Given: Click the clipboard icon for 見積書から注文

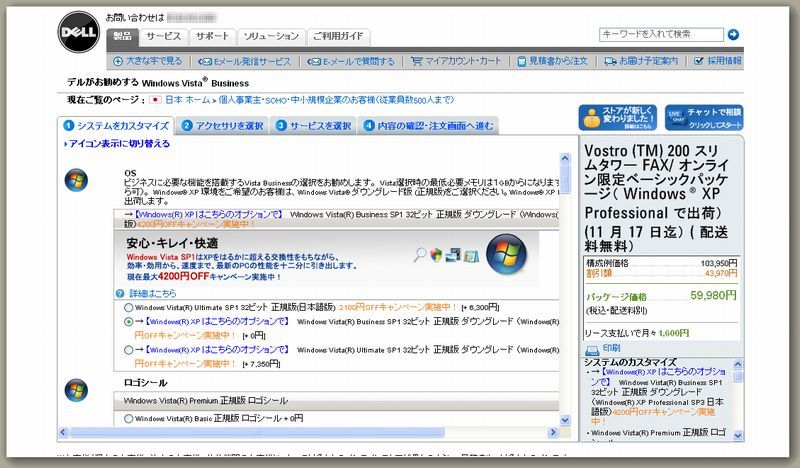Looking at the screenshot, I should pyautogui.click(x=521, y=61).
